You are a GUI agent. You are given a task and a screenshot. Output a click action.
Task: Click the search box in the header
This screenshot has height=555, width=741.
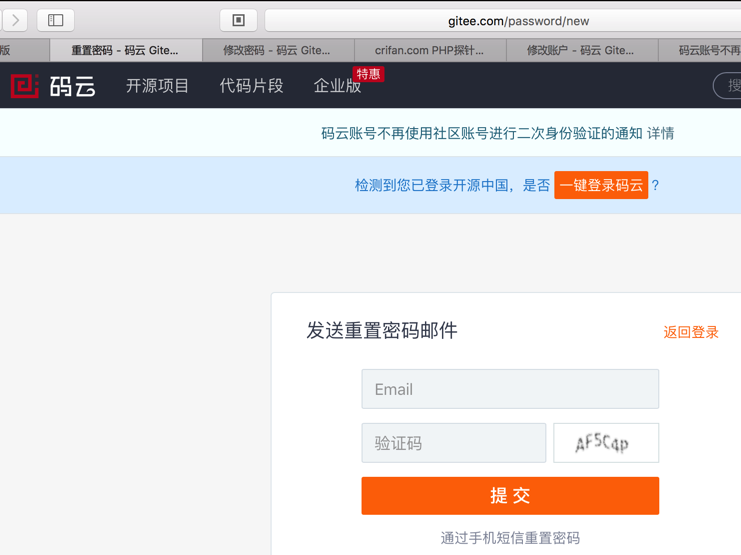727,86
